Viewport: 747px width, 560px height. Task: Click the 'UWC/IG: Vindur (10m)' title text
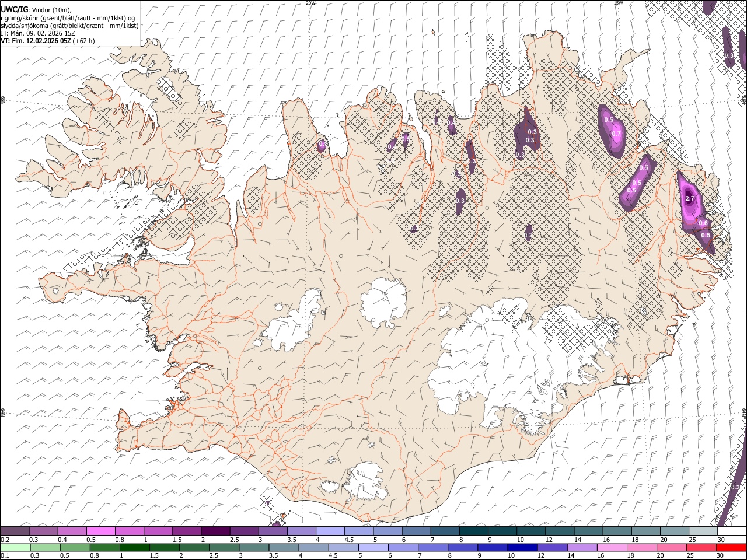click(36, 10)
